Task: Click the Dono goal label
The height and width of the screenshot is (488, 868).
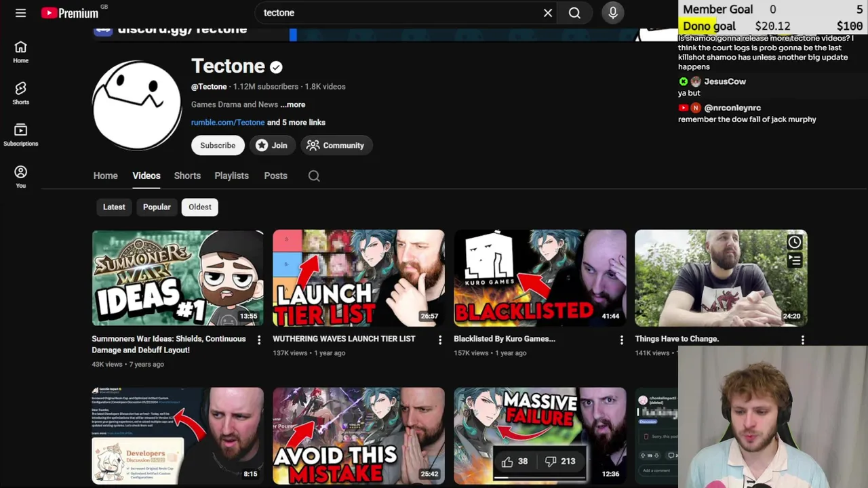Action: click(709, 26)
